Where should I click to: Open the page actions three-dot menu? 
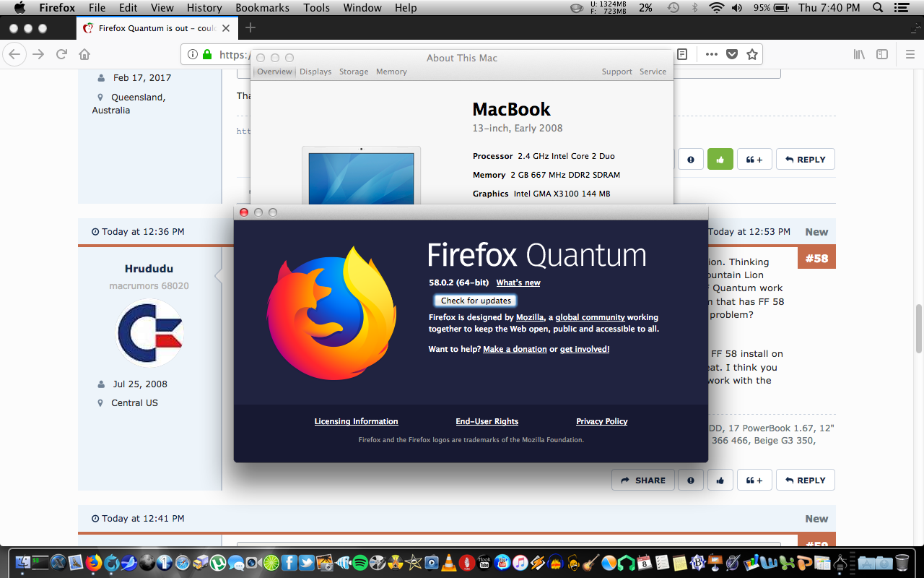point(712,54)
